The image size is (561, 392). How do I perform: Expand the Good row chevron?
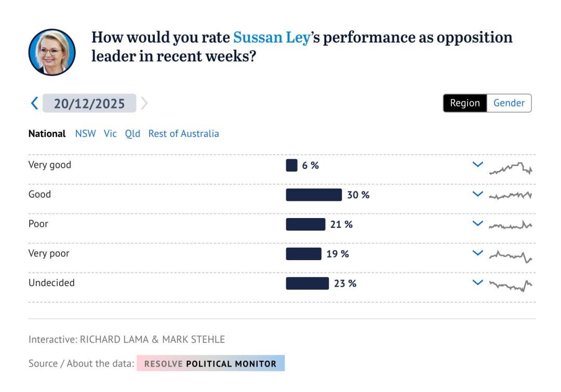tap(478, 195)
